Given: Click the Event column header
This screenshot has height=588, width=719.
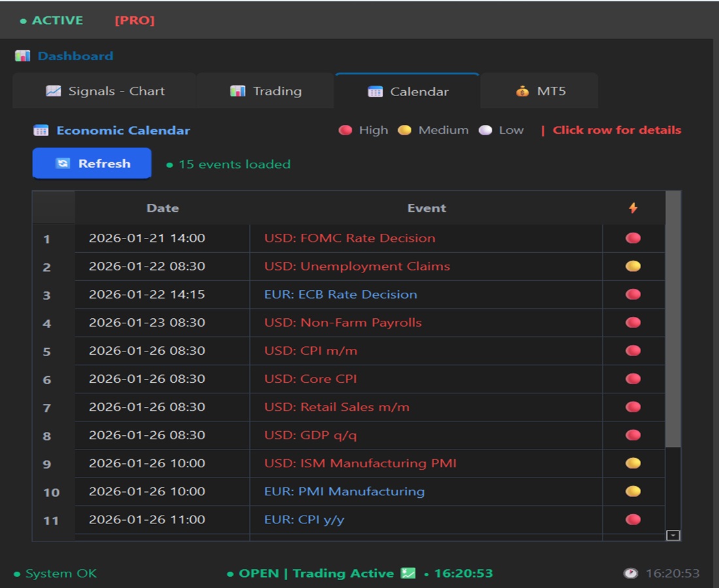Looking at the screenshot, I should [x=426, y=208].
